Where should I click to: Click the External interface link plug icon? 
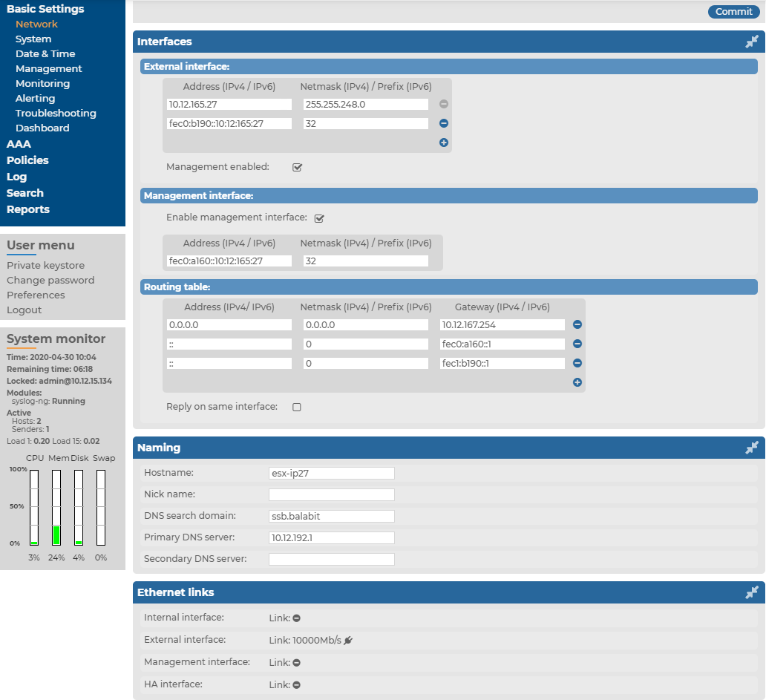[x=348, y=640]
